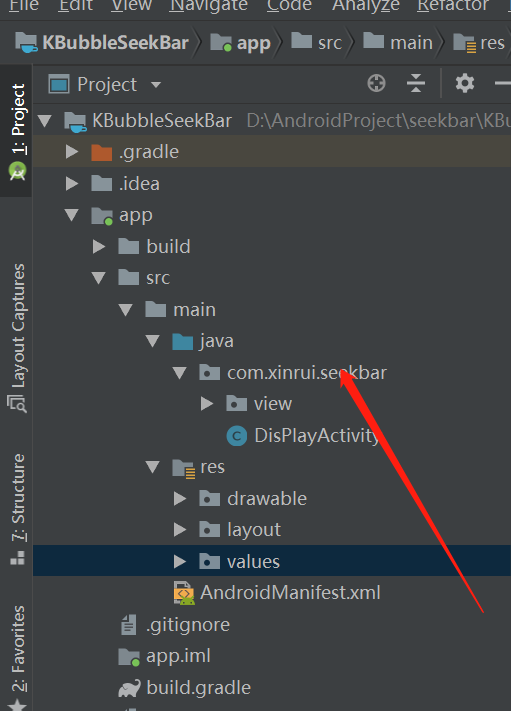Click the DisPlayActivity class icon
This screenshot has width=511, height=711.
click(x=237, y=436)
